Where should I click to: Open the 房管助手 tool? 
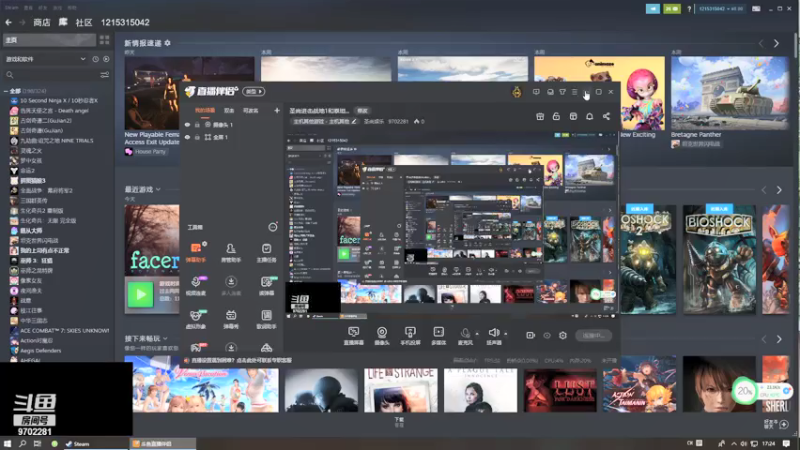231,253
